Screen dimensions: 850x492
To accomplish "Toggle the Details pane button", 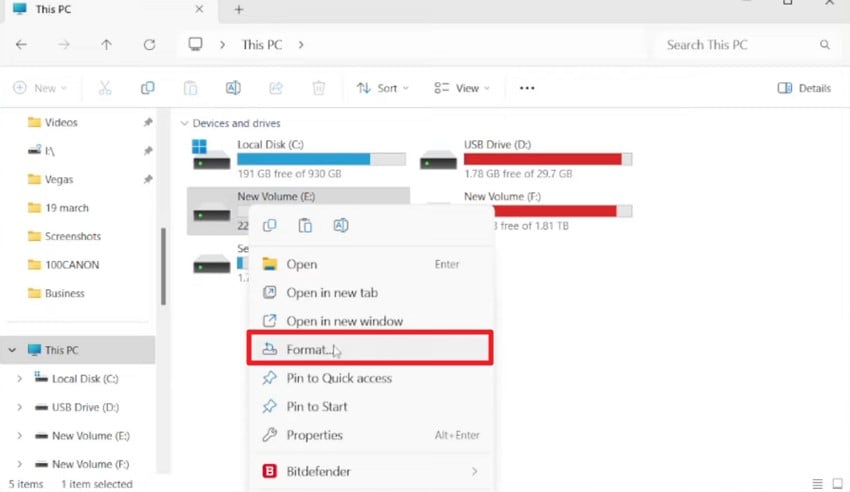I will [x=804, y=88].
